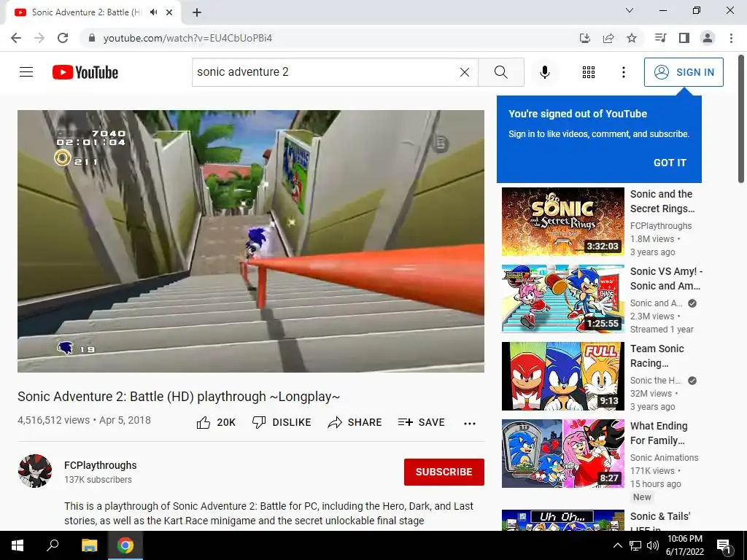Mute tab via speaker icon

click(153, 12)
